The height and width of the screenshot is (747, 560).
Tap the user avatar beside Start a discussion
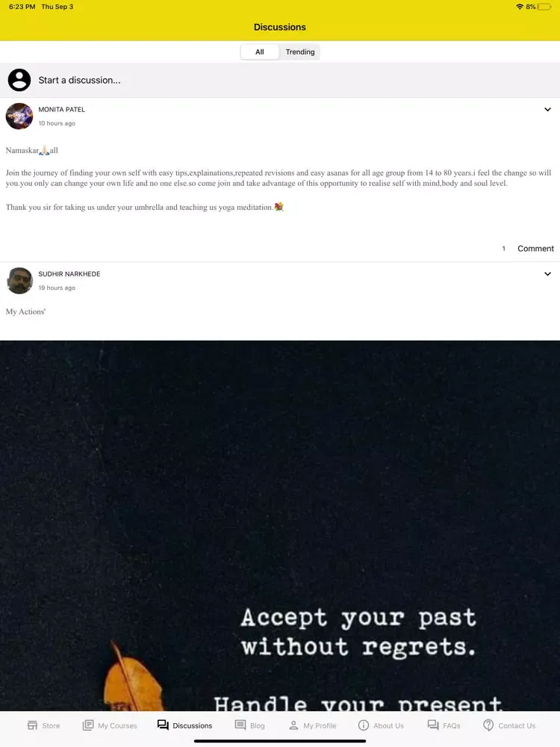point(19,80)
